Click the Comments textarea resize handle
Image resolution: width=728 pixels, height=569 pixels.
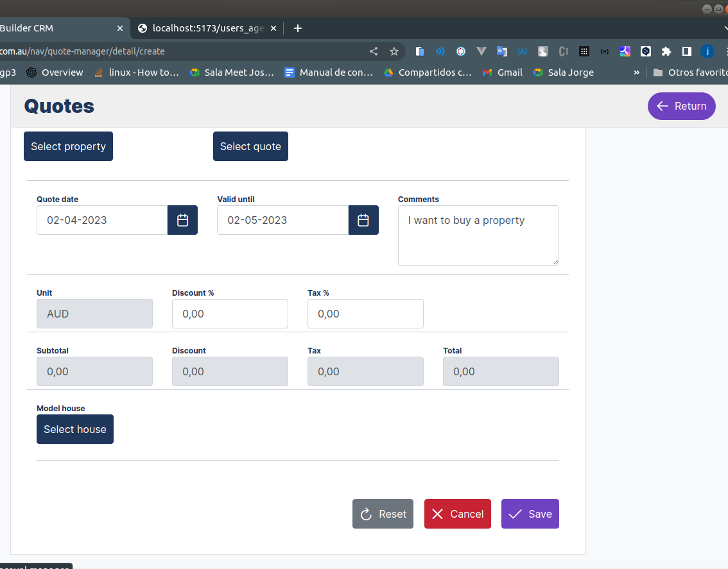tap(556, 263)
